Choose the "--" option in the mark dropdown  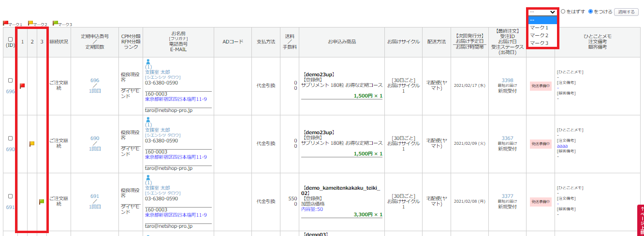(x=543, y=20)
